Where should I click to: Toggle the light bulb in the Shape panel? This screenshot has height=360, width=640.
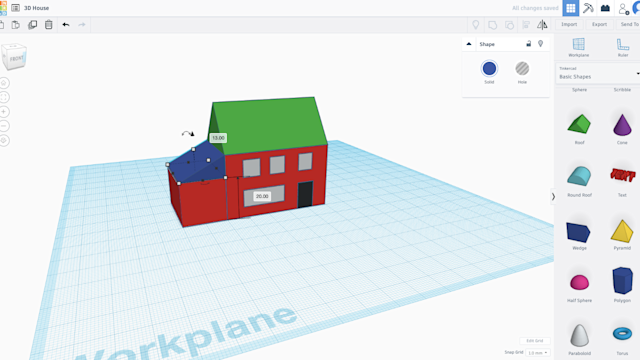(x=540, y=44)
